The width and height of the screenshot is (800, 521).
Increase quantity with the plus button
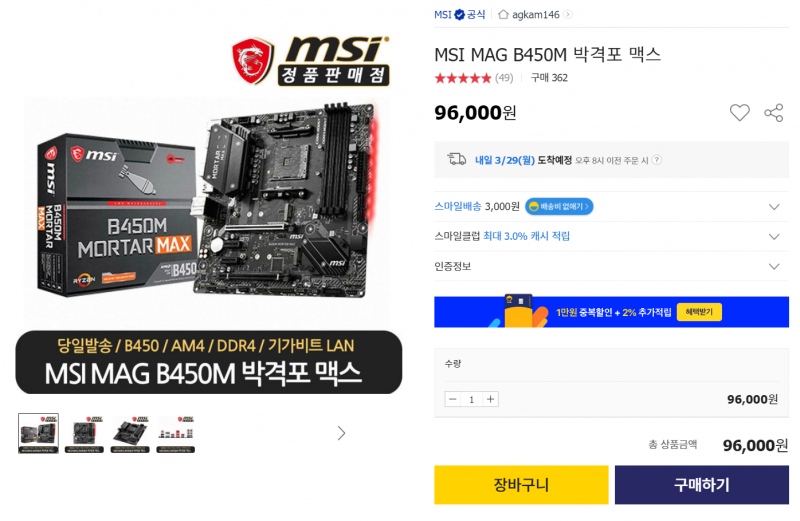(x=490, y=399)
